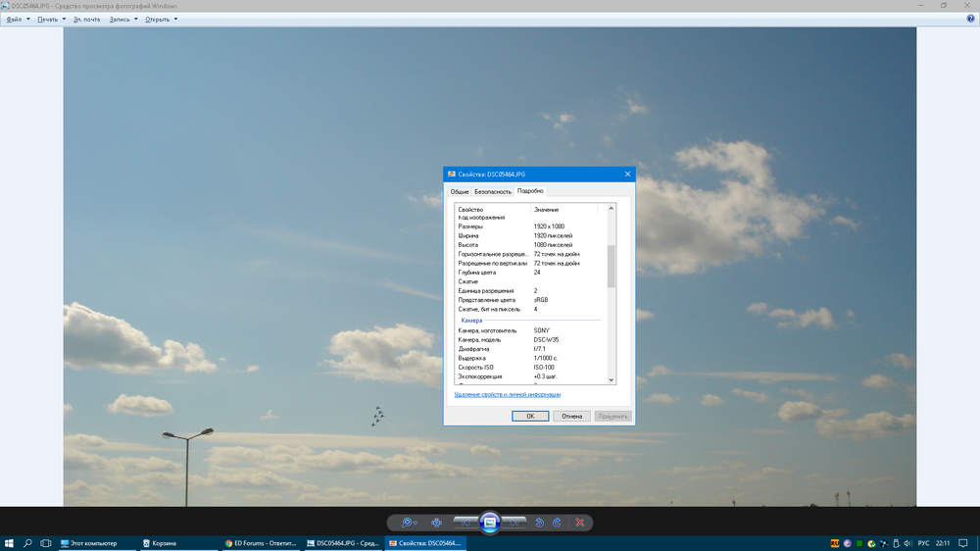
Task: Open the clock showing 22:11
Action: (943, 543)
